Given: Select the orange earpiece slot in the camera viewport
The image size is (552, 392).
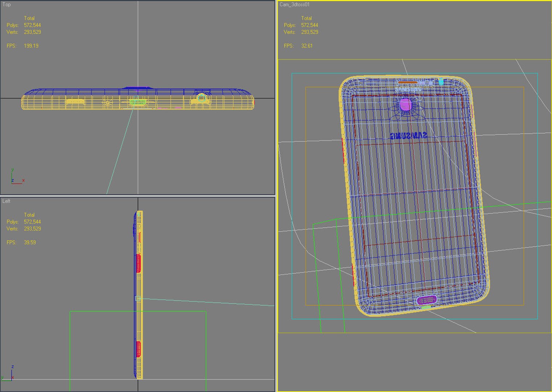Looking at the screenshot, I should pos(408,82).
